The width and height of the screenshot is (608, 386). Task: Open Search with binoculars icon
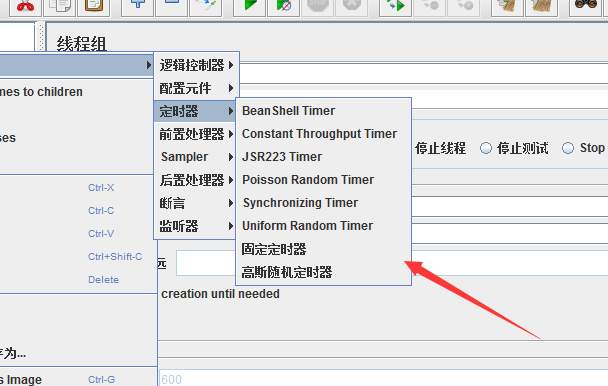(585, 7)
